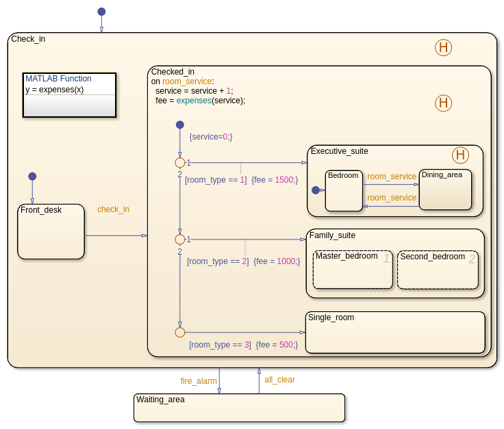Open the MATLAB Function block expenses
The image size is (504, 429).
click(69, 95)
